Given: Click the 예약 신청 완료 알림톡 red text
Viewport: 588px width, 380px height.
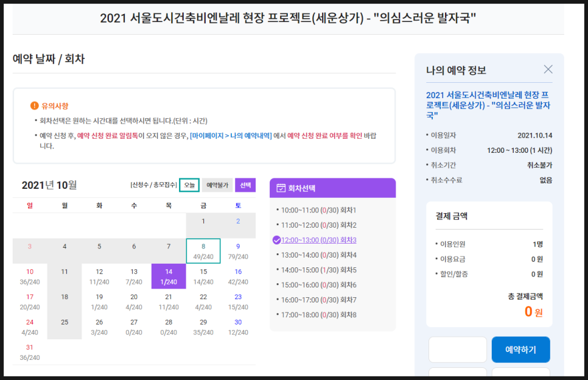Looking at the screenshot, I should pos(108,135).
